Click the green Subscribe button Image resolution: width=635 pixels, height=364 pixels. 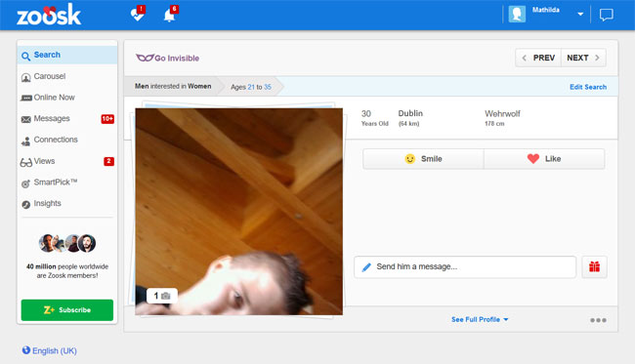click(67, 309)
